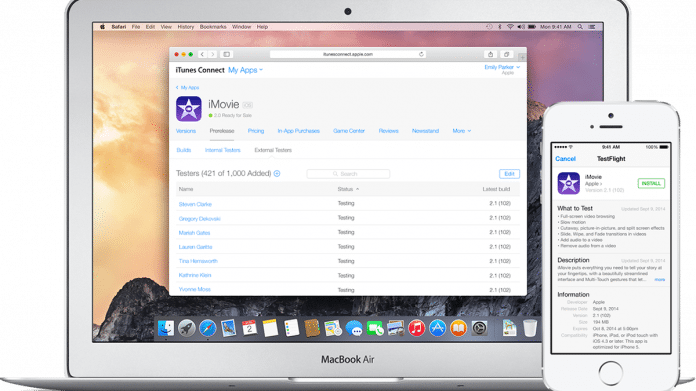Screen dimensions: 696x391
Task: Open the Apple menu
Action: [x=102, y=27]
